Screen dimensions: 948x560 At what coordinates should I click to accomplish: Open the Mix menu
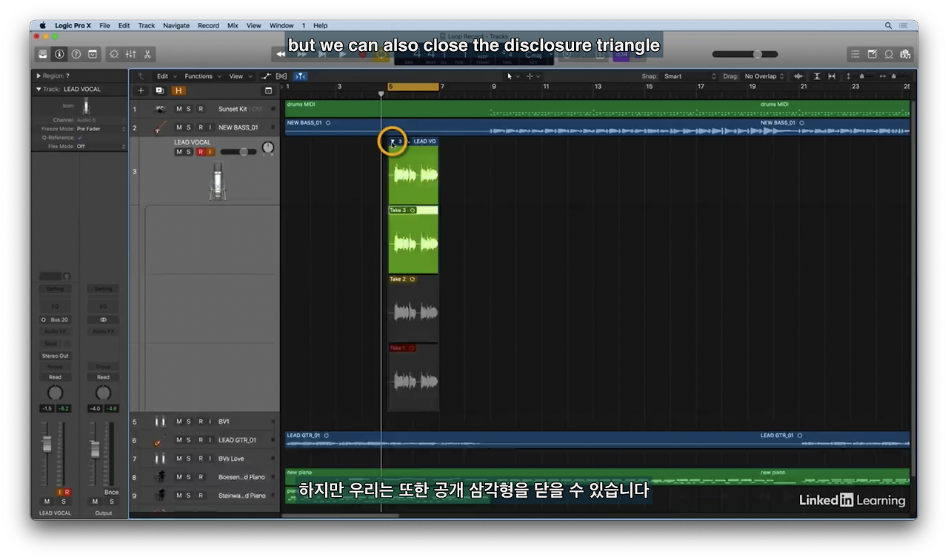[233, 25]
